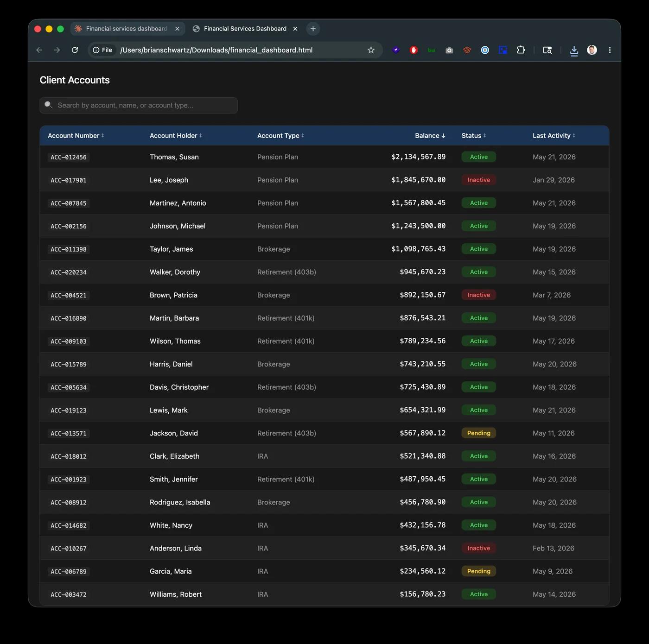The height and width of the screenshot is (644, 649).
Task: Click the Inactive badge for Brown, Patricia
Action: [x=479, y=295]
